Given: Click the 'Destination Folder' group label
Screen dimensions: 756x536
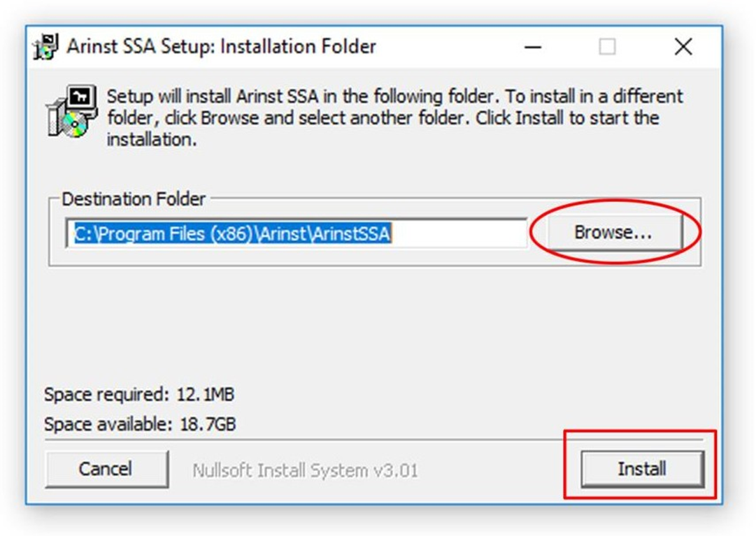Looking at the screenshot, I should pyautogui.click(x=134, y=199).
